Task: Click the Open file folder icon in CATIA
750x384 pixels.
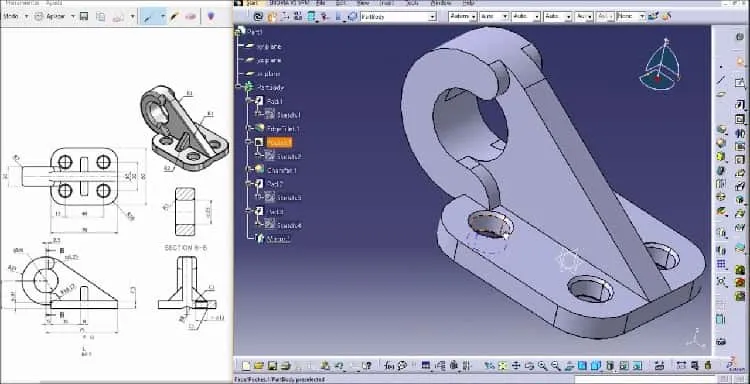Action: (259, 366)
